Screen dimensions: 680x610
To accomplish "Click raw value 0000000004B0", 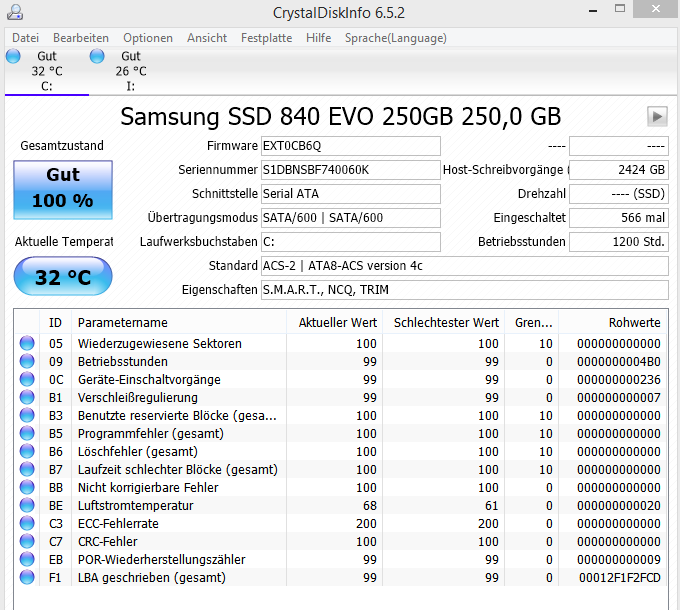I will pos(619,362).
